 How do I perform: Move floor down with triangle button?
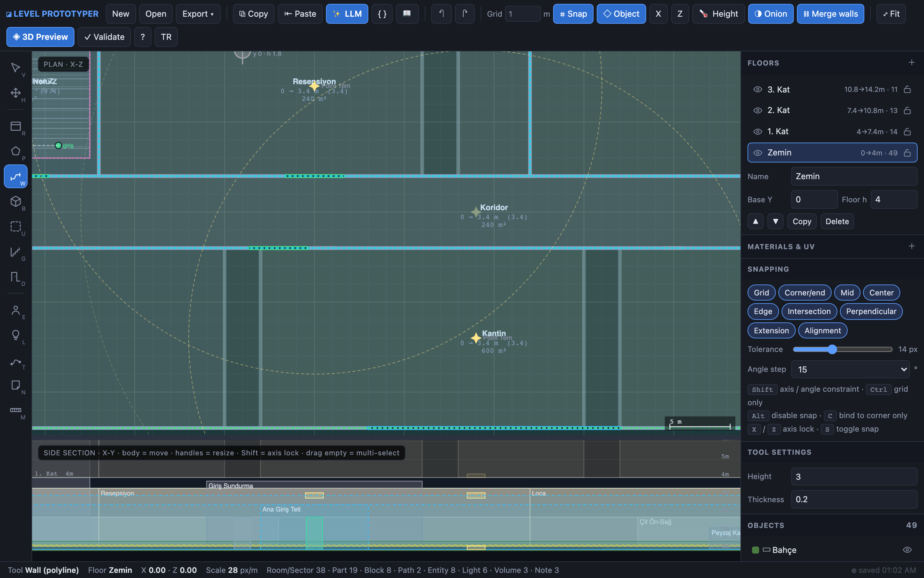click(x=775, y=221)
